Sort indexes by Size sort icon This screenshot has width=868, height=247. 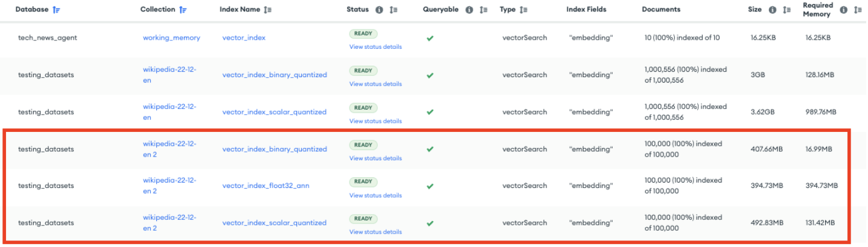click(x=787, y=10)
